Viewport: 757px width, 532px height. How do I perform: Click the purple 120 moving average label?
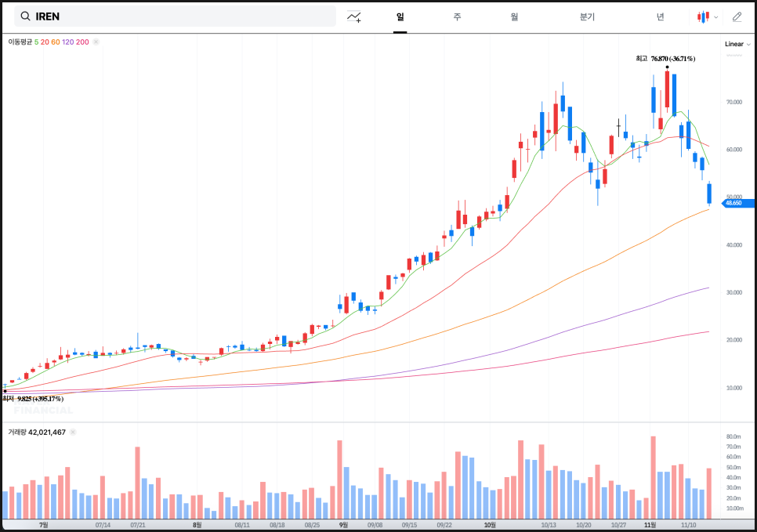(67, 42)
